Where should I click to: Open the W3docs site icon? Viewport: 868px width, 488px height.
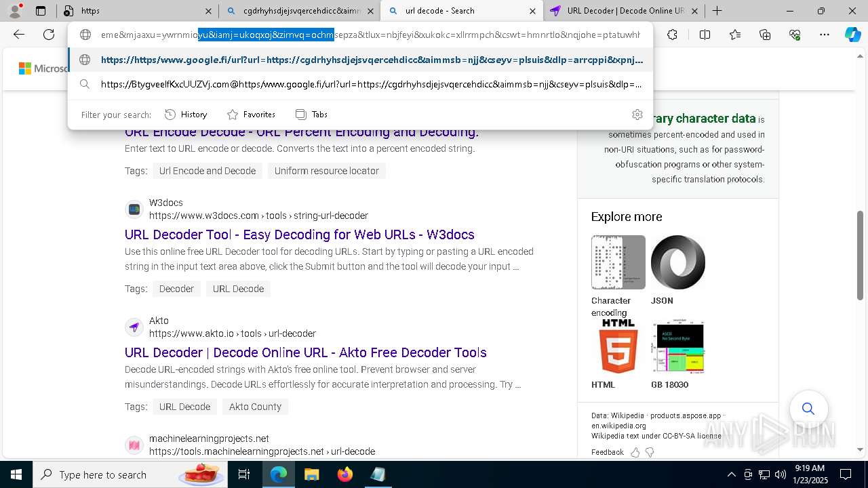coord(134,209)
